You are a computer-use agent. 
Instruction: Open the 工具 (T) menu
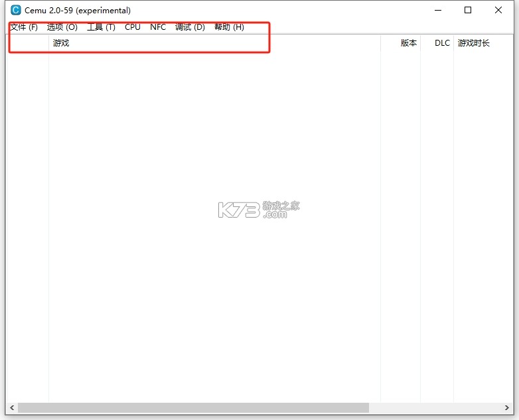(101, 27)
